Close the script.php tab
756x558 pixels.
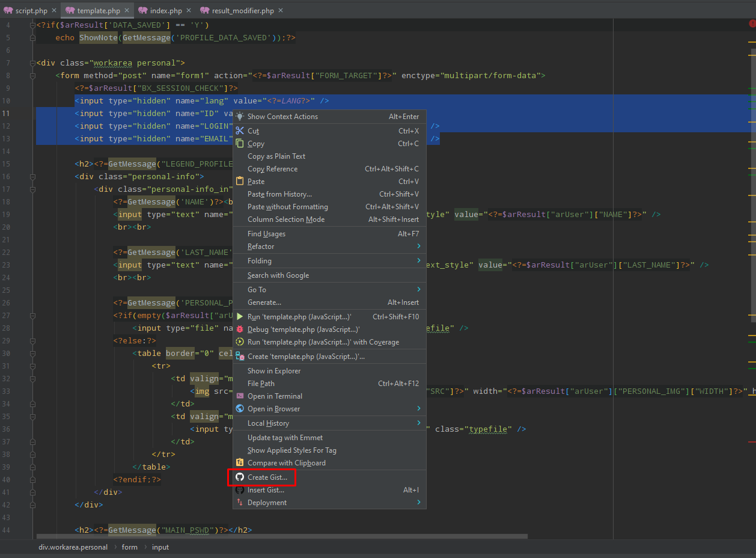coord(54,11)
